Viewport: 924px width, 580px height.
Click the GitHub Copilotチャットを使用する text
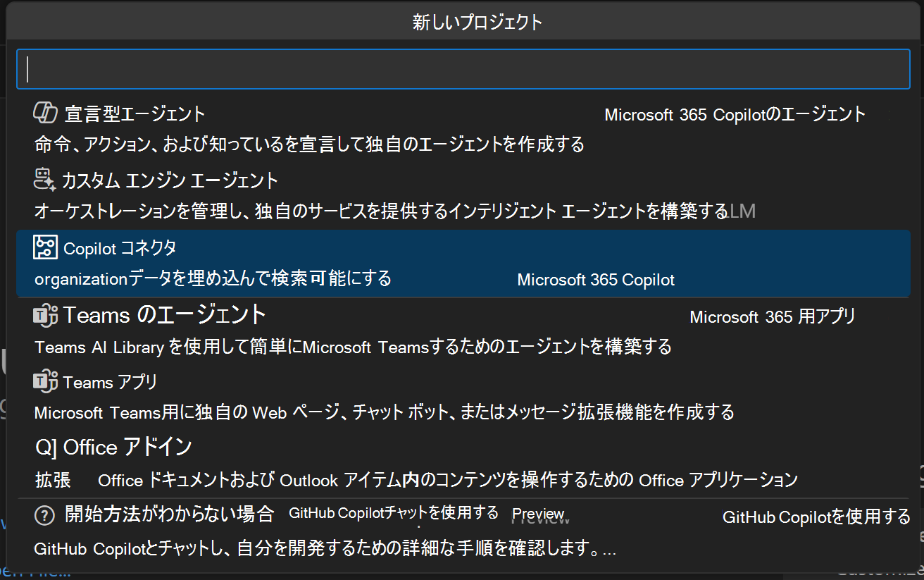point(394,513)
